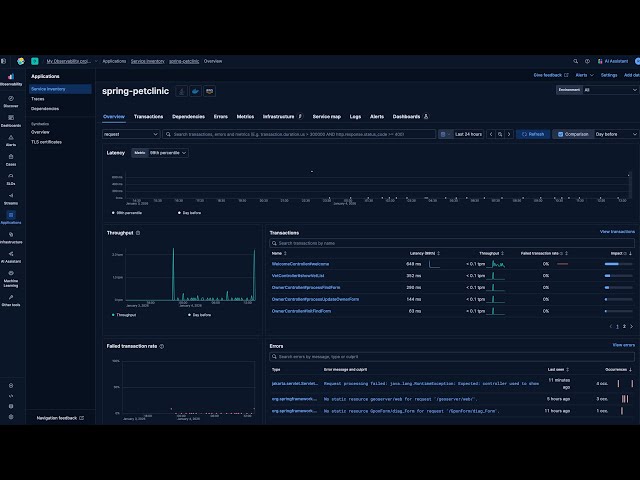Open Settings in the header
Screen dimensions: 640x480
coord(609,75)
